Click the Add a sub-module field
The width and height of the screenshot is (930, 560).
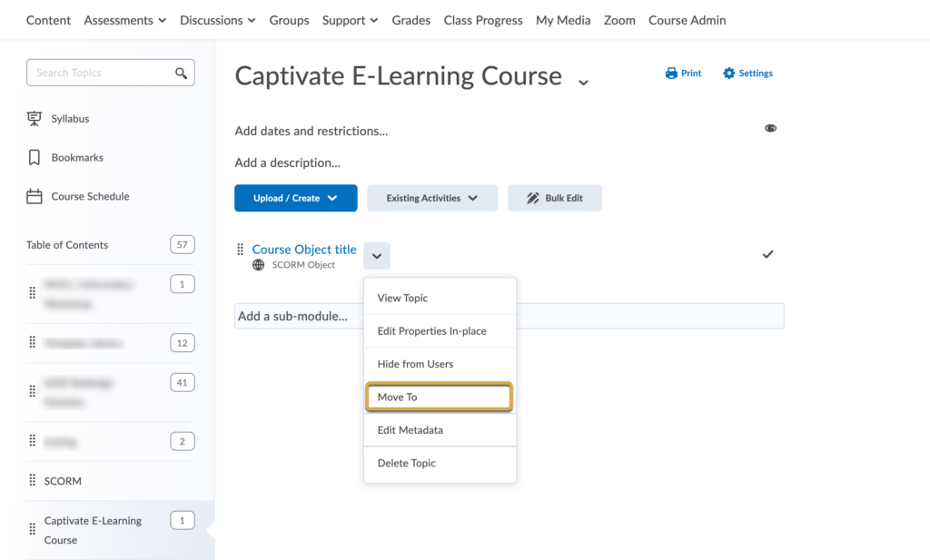(x=509, y=316)
